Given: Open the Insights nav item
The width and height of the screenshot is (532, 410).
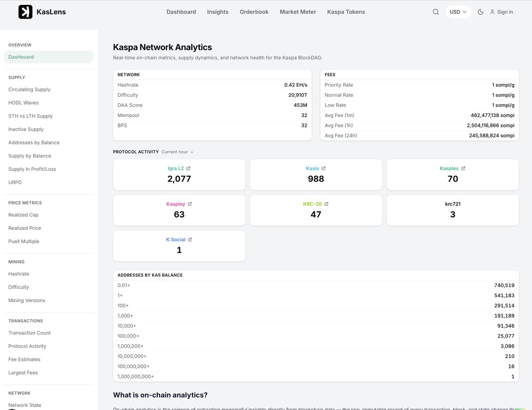Looking at the screenshot, I should click(x=218, y=12).
